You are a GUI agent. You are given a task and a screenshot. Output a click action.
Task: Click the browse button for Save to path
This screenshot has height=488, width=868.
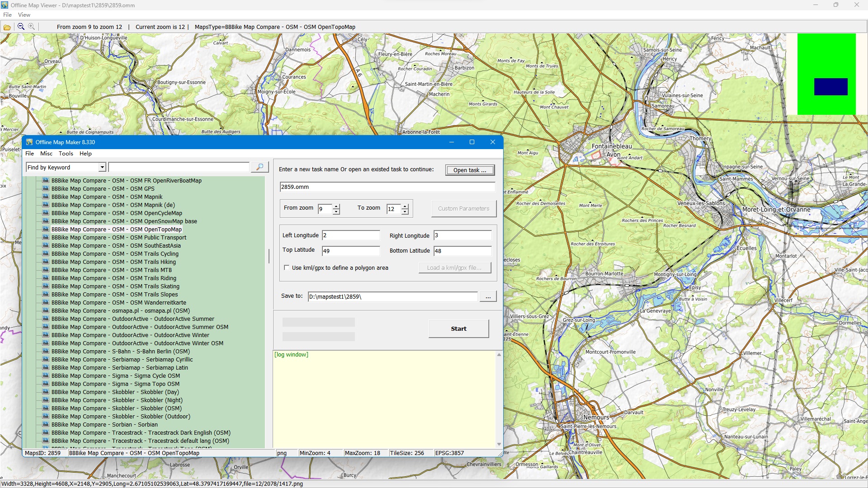(488, 296)
